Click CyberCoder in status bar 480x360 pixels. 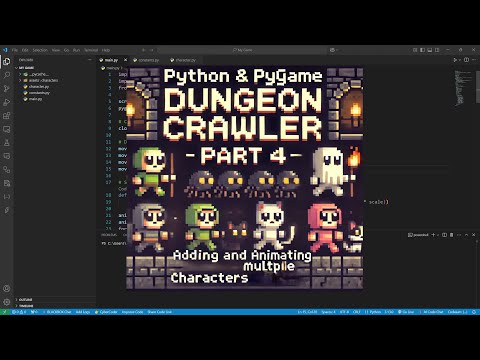click(x=106, y=312)
